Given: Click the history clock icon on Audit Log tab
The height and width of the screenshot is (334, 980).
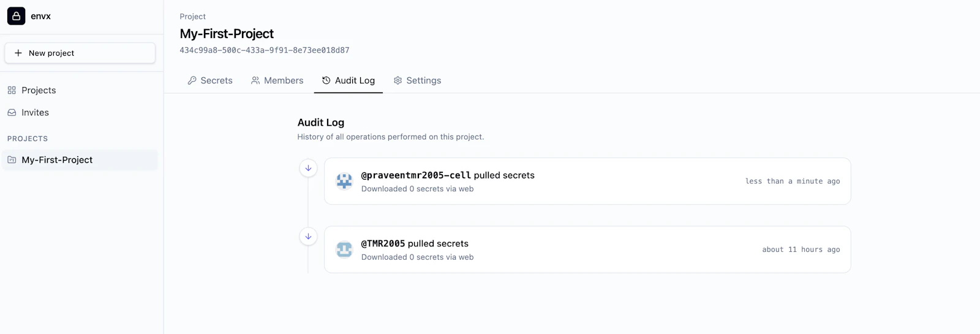Looking at the screenshot, I should click(x=326, y=80).
